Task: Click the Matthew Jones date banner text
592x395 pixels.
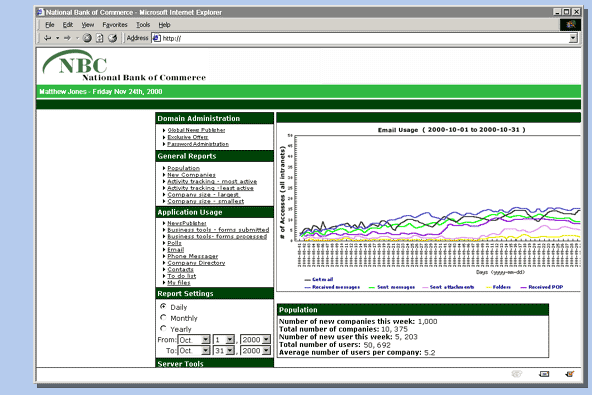Action: (x=101, y=92)
